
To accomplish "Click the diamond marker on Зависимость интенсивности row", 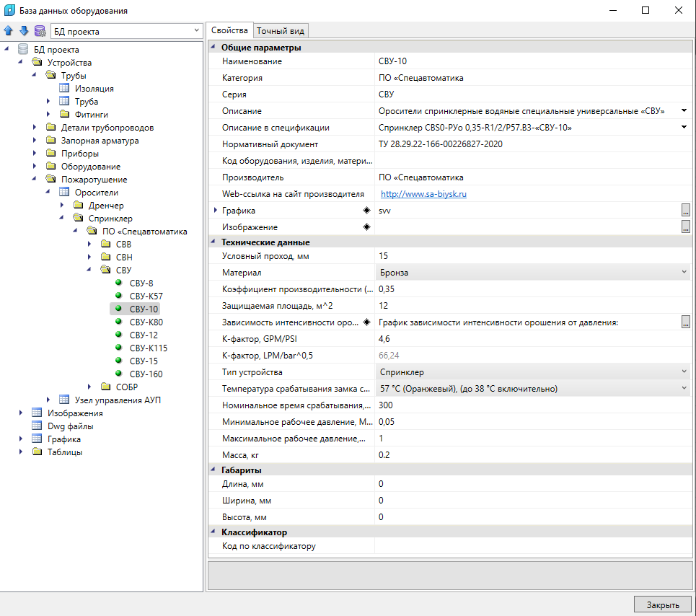I will click(x=366, y=322).
